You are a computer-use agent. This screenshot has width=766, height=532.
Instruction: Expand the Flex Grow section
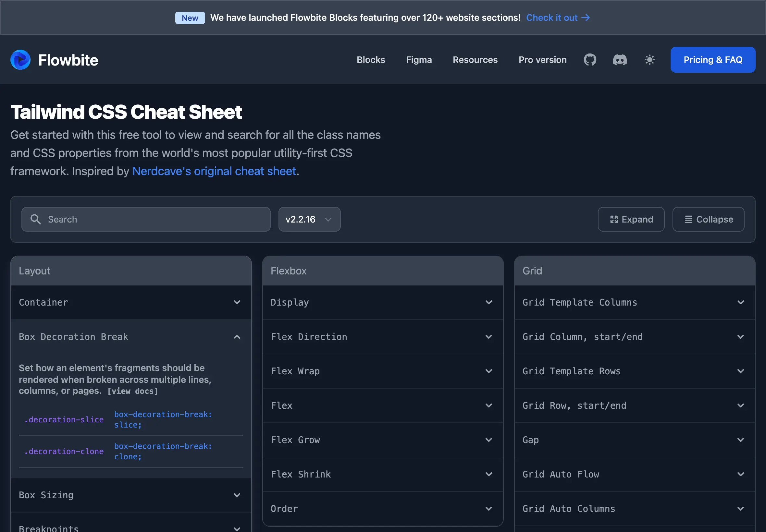(382, 440)
